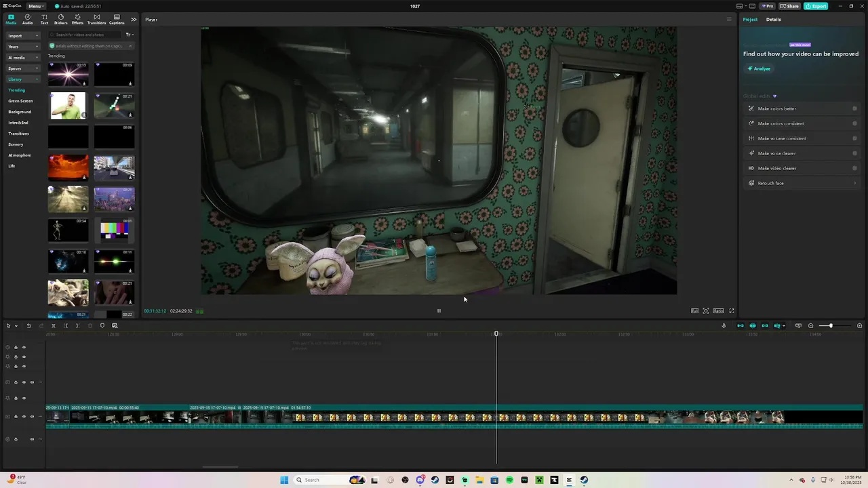Open the Menu dropdown in title bar

[36, 6]
